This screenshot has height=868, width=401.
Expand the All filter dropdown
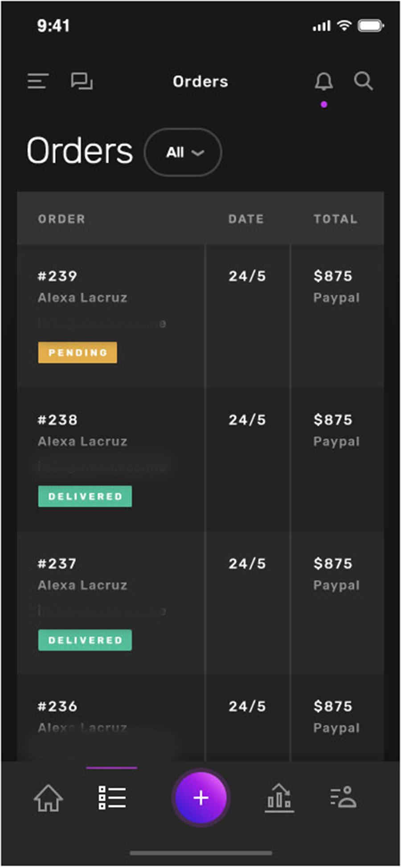coord(183,153)
